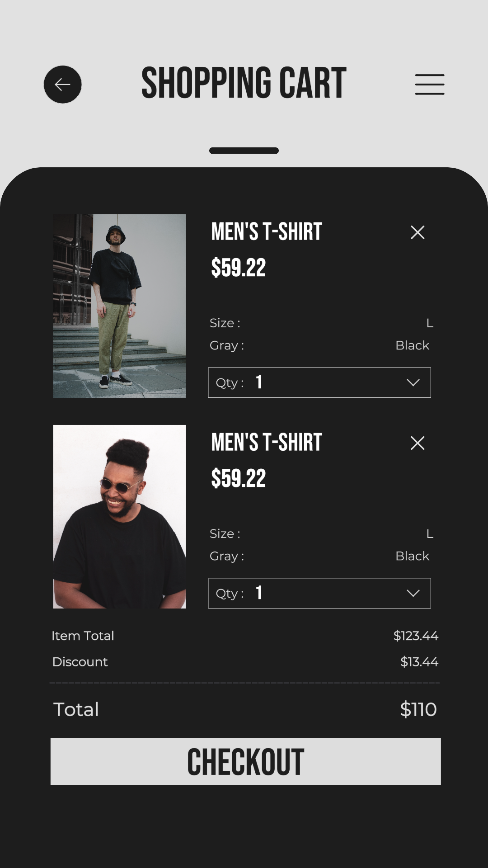The height and width of the screenshot is (868, 488).
Task: Expand the second item's quantity chevron
Action: pos(413,593)
